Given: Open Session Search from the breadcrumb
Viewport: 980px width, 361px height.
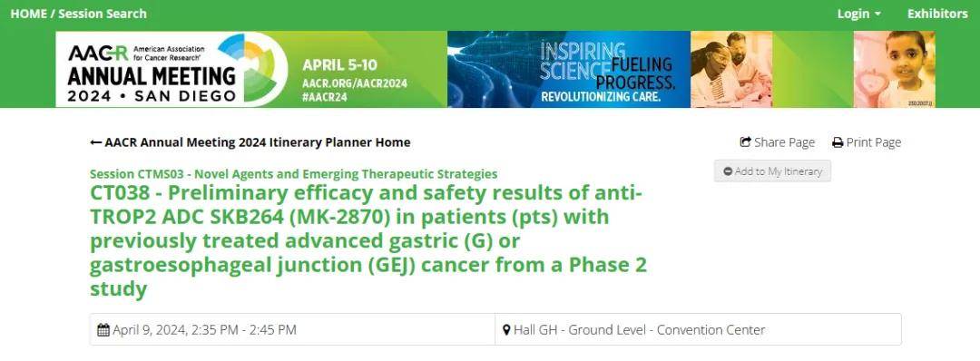Looking at the screenshot, I should [x=103, y=14].
